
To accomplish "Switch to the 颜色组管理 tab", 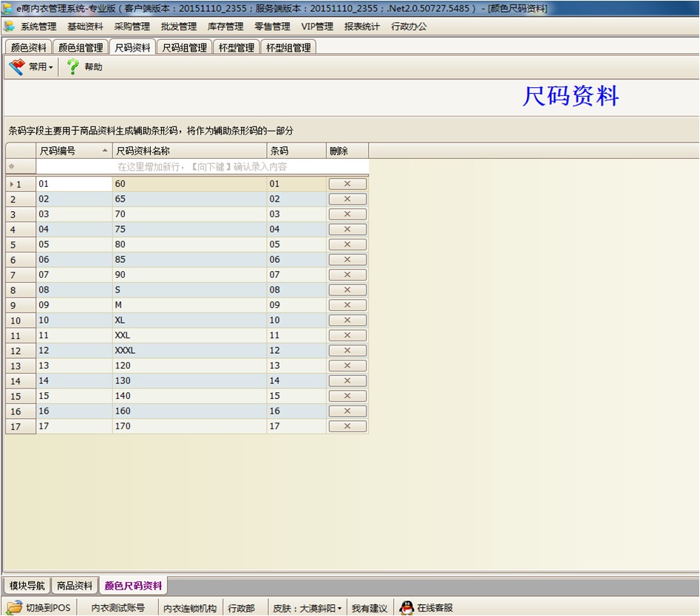I will [x=81, y=47].
